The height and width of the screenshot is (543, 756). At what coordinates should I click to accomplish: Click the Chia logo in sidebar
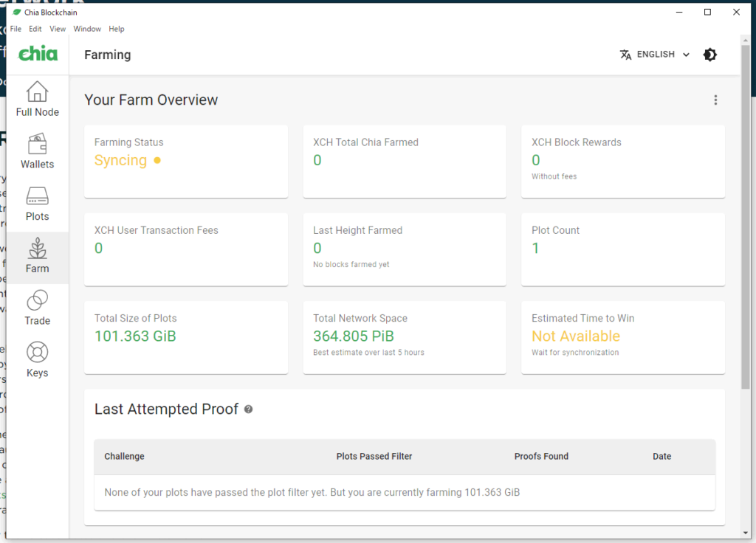(x=38, y=55)
